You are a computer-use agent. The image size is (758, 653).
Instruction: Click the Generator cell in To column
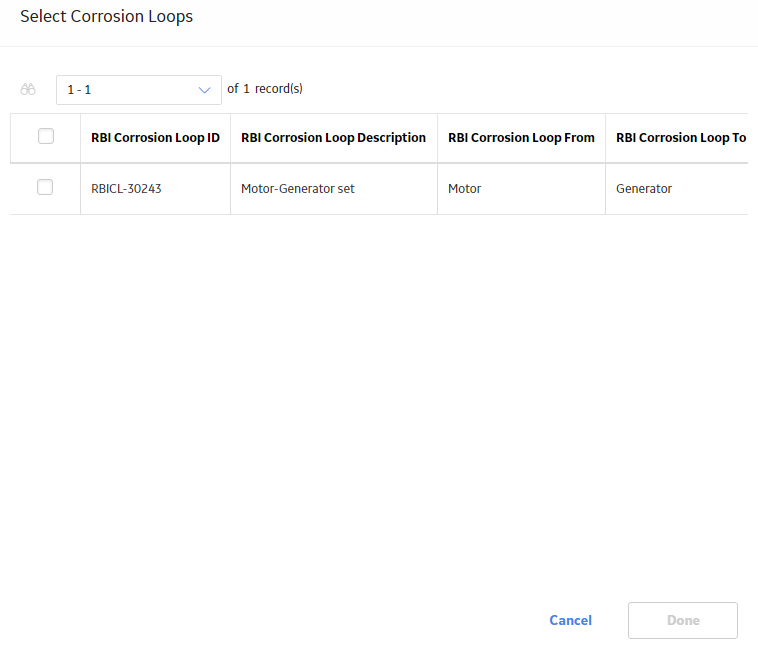(644, 189)
